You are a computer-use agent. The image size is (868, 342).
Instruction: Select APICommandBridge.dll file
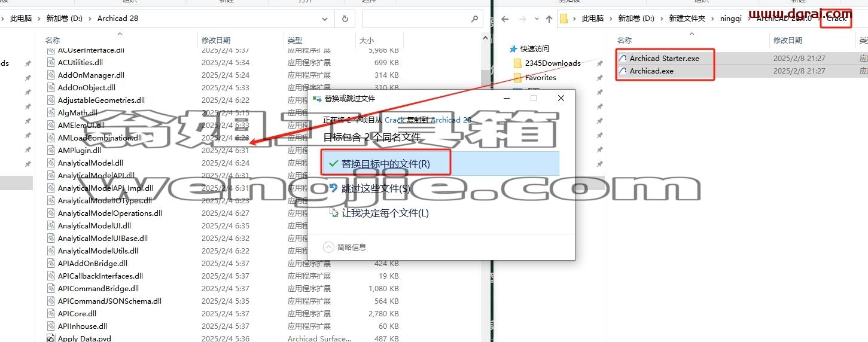98,288
